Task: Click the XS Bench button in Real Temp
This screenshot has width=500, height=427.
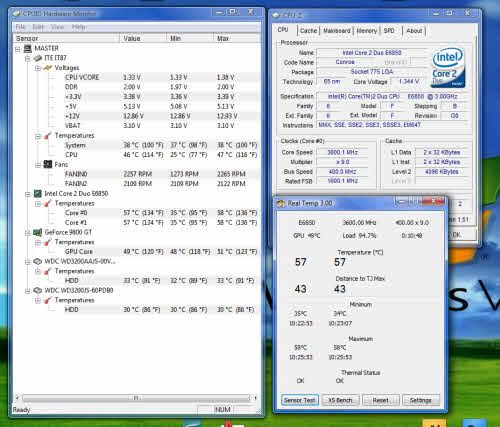Action: coord(340,400)
